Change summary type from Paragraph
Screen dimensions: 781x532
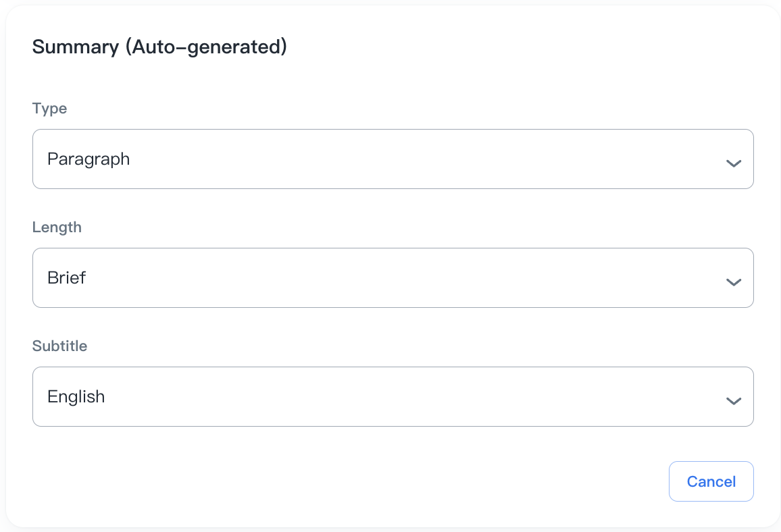pos(393,159)
